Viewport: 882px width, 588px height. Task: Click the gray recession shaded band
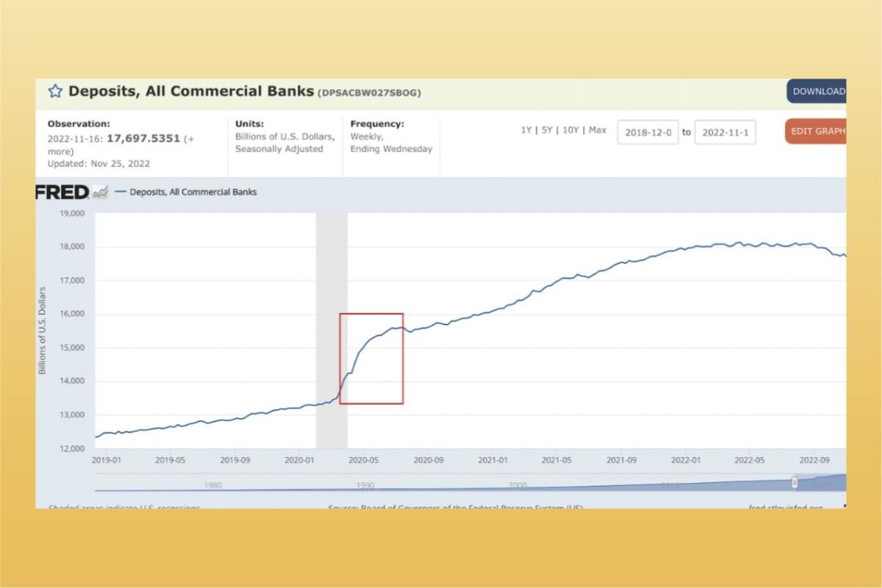tap(331, 331)
